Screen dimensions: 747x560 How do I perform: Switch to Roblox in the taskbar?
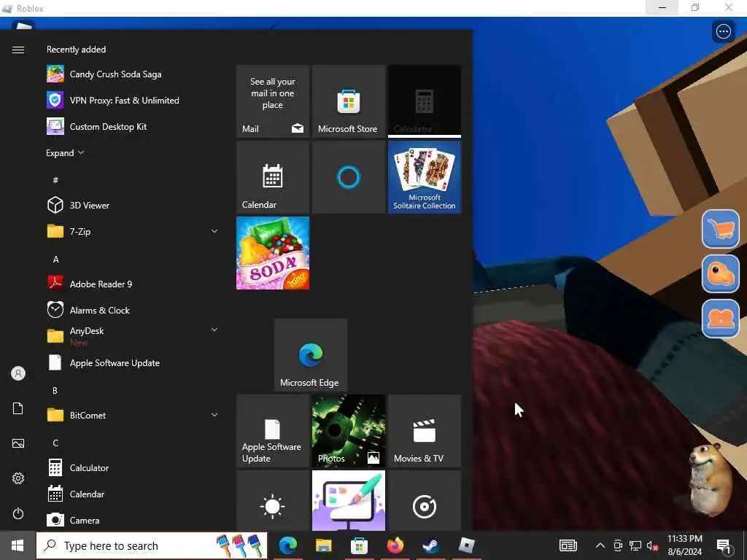[x=466, y=545]
